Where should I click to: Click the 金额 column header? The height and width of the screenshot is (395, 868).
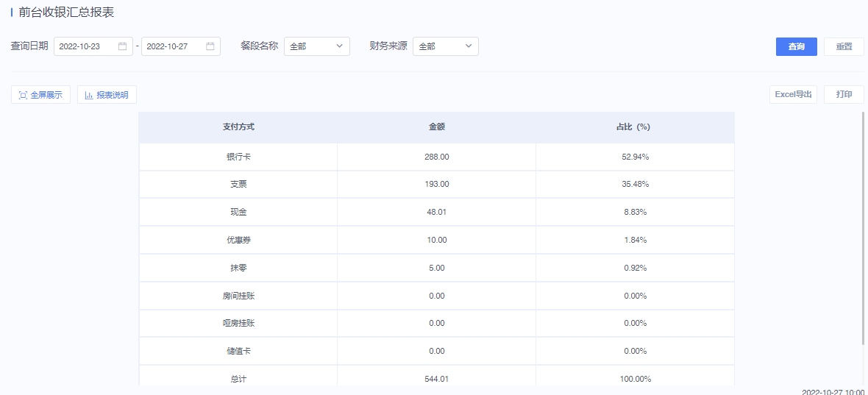437,127
